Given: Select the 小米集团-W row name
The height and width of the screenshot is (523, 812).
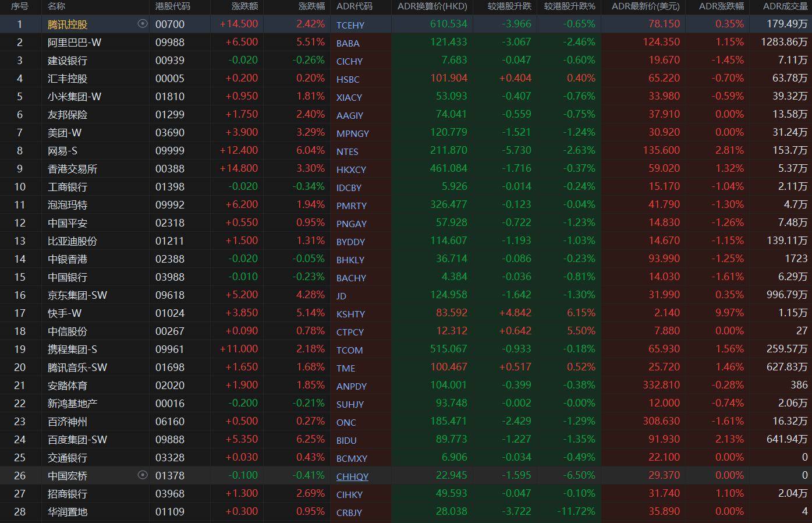Looking at the screenshot, I should coord(75,97).
